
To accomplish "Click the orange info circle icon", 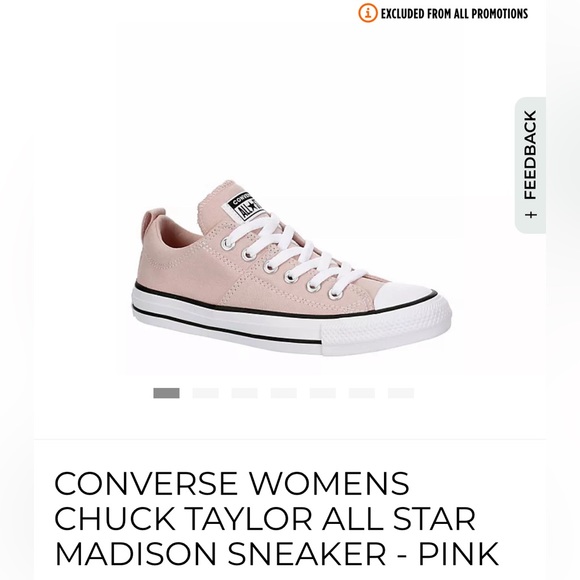I will coord(368,13).
